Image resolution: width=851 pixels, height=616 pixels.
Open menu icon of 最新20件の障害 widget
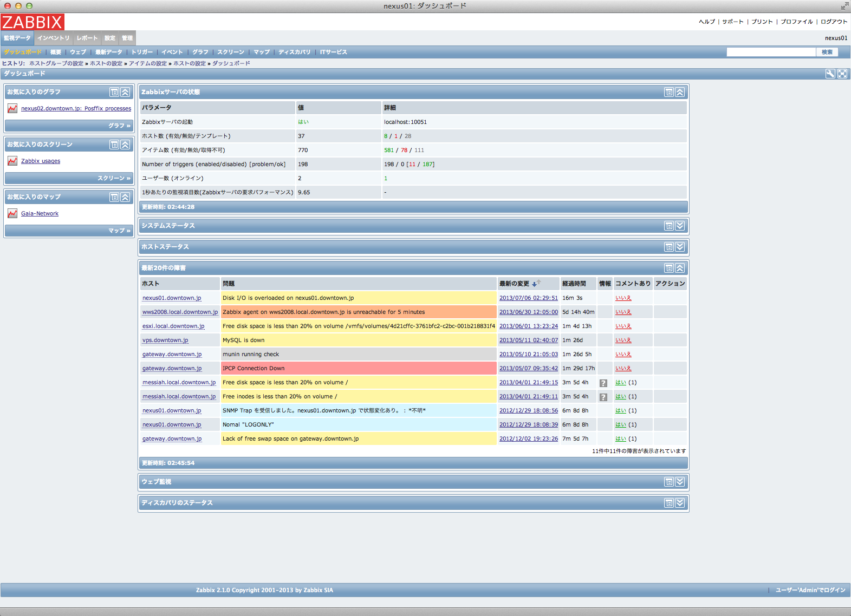669,268
